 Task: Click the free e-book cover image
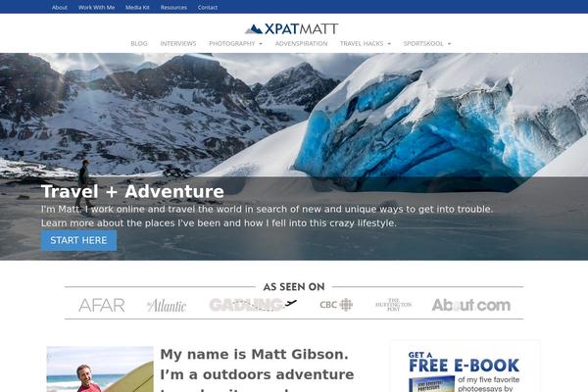pyautogui.click(x=431, y=384)
